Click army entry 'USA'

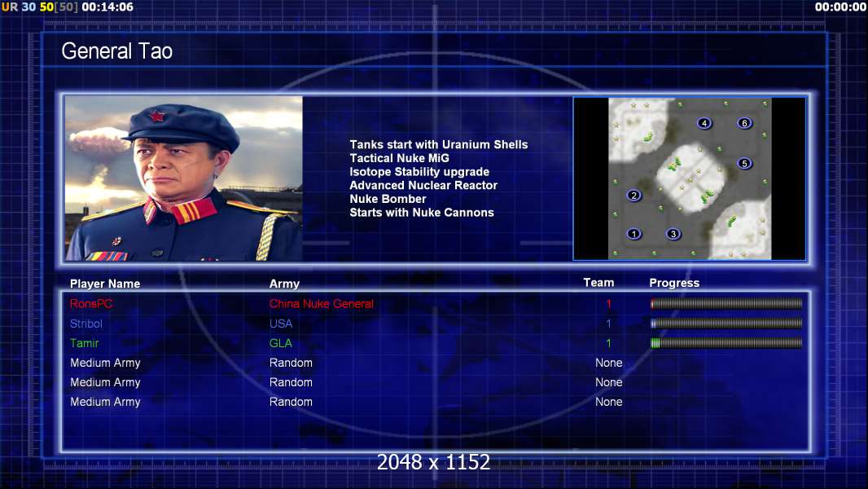pyautogui.click(x=281, y=324)
